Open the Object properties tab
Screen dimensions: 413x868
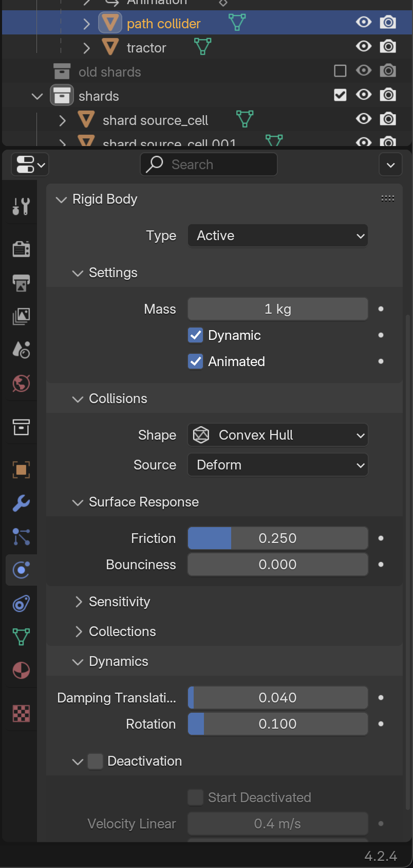pyautogui.click(x=21, y=469)
